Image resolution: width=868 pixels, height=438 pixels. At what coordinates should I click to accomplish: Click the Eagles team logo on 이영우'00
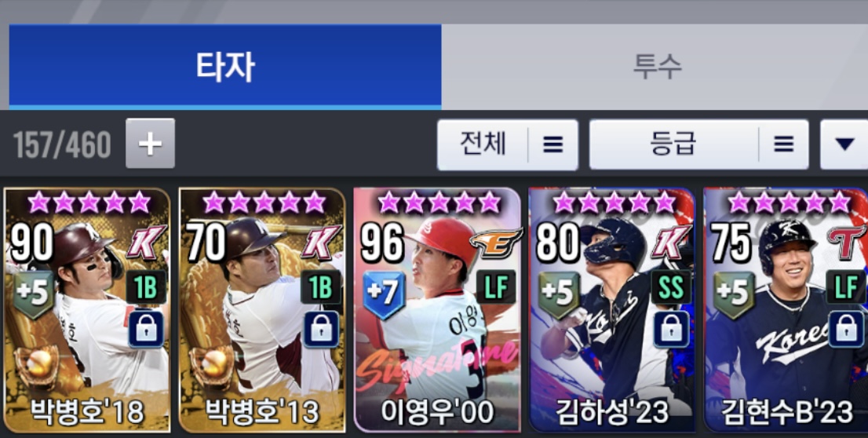coord(495,242)
